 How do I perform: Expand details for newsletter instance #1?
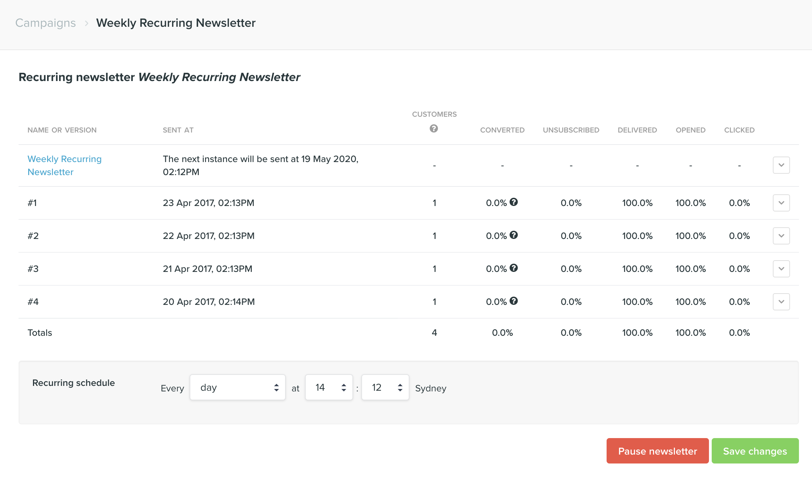(781, 203)
